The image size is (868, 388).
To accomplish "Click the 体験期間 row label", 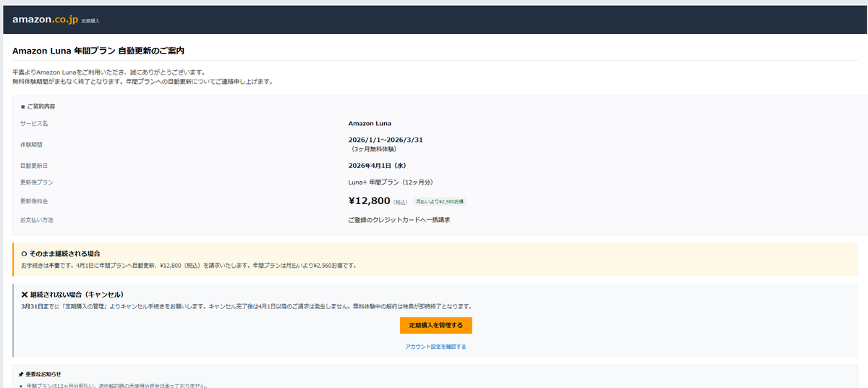I will pyautogui.click(x=32, y=145).
